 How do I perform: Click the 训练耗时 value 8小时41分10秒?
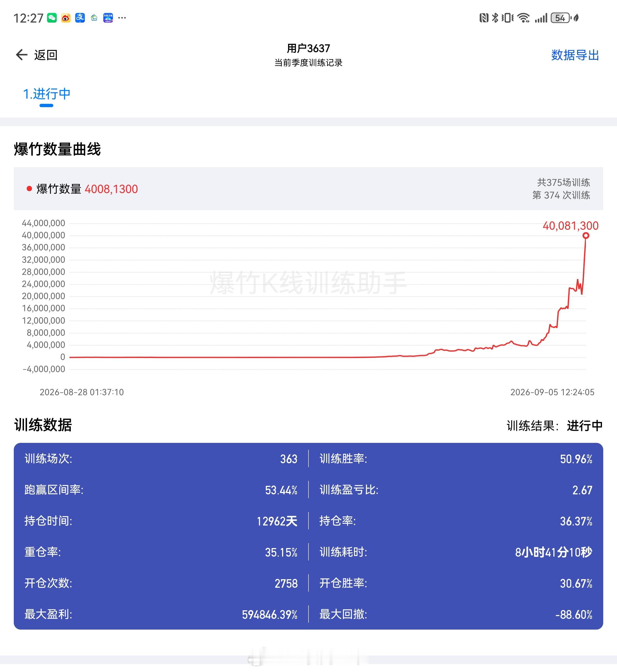pos(554,552)
